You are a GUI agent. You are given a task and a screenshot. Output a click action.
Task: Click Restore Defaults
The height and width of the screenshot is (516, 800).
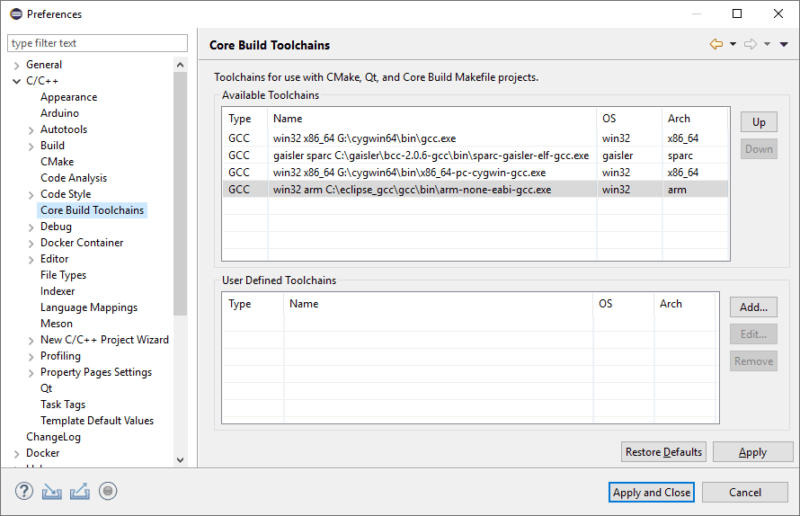(663, 452)
